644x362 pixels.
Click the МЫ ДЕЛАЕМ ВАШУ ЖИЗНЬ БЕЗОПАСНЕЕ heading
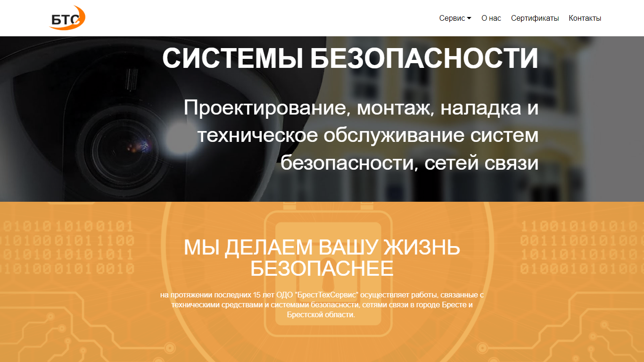322,258
